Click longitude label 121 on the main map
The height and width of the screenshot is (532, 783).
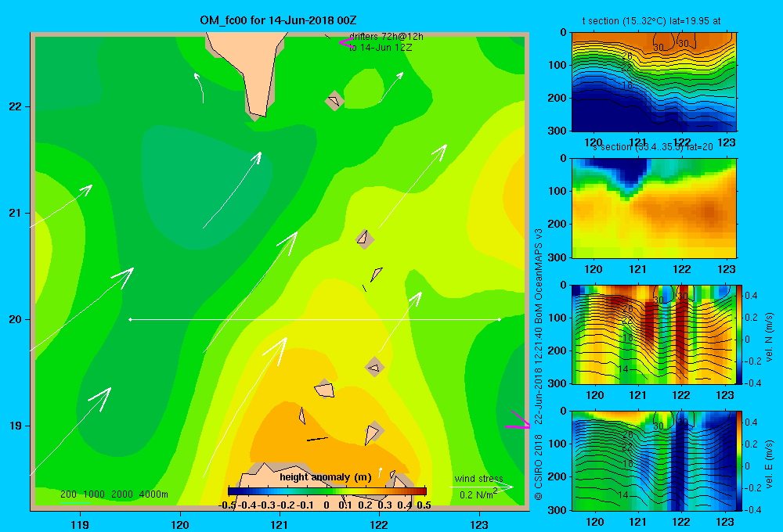[x=280, y=525]
